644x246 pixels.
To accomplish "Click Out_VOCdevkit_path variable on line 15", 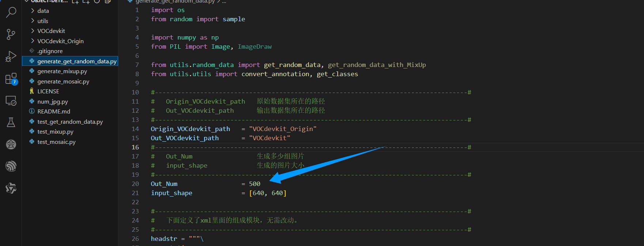I will coord(185,138).
